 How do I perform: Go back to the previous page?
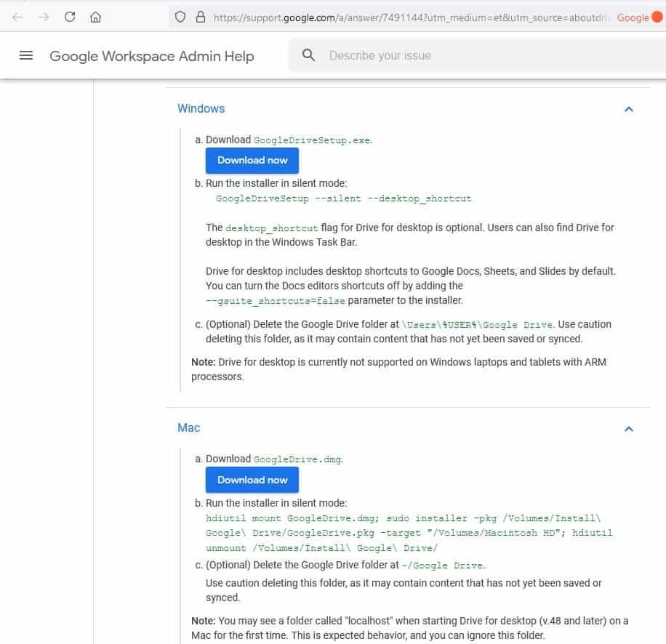17,17
